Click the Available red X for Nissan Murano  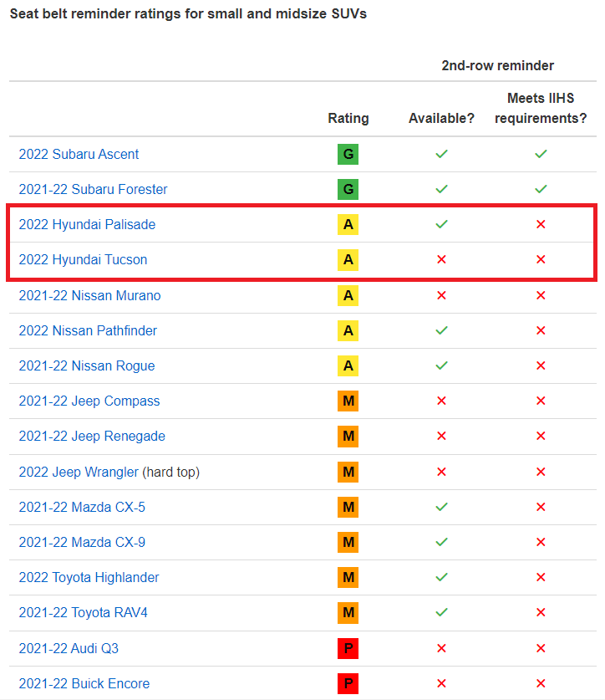point(441,295)
